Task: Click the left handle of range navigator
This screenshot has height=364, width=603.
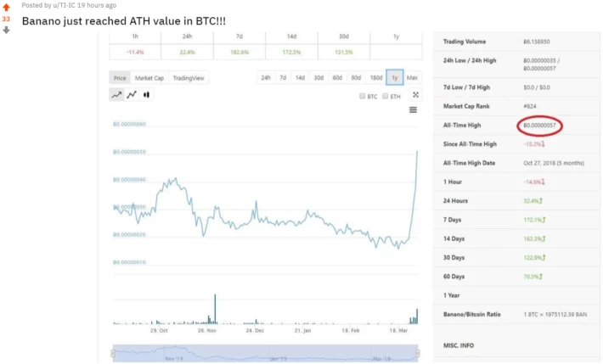Action: (x=113, y=353)
